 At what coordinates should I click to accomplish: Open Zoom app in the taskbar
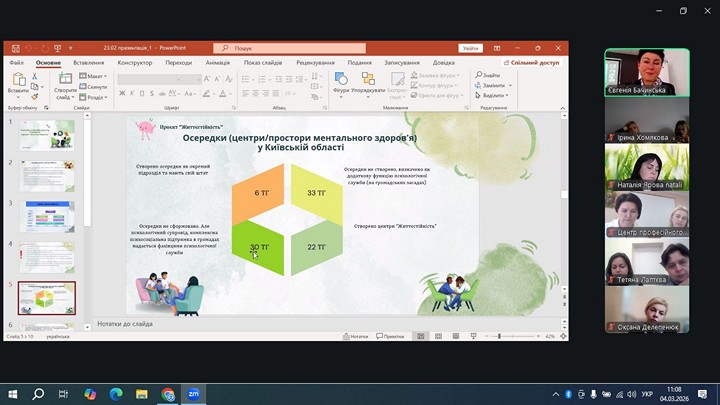click(194, 394)
